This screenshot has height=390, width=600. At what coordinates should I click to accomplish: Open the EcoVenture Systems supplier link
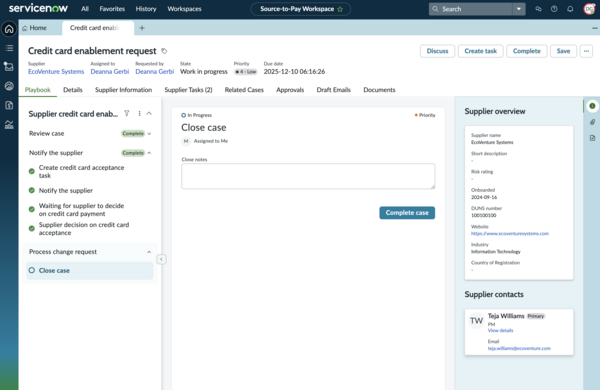pos(56,72)
